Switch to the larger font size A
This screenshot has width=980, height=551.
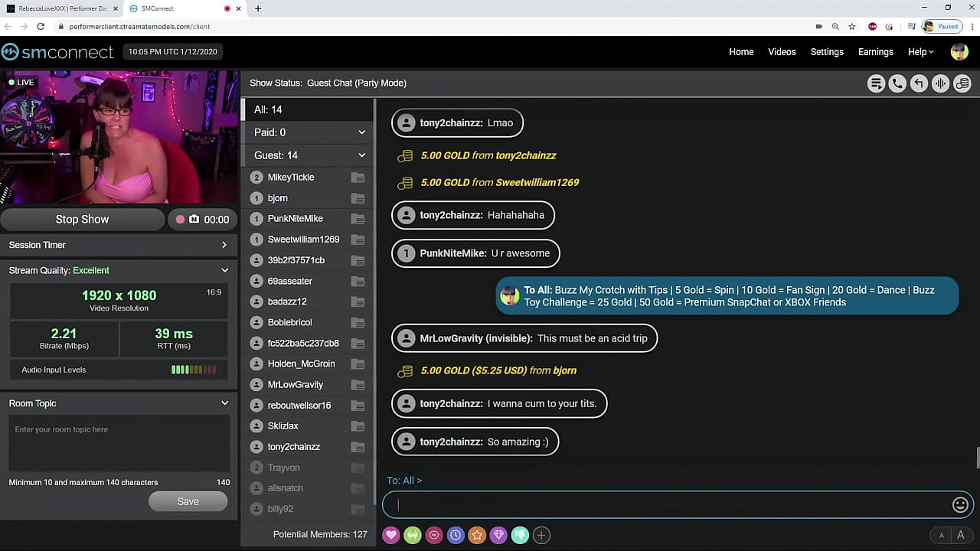click(960, 535)
